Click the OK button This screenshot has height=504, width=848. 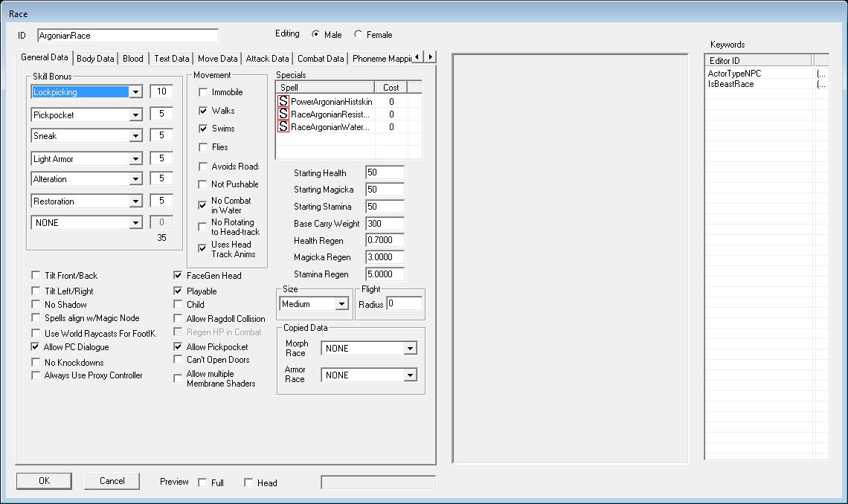(x=45, y=481)
